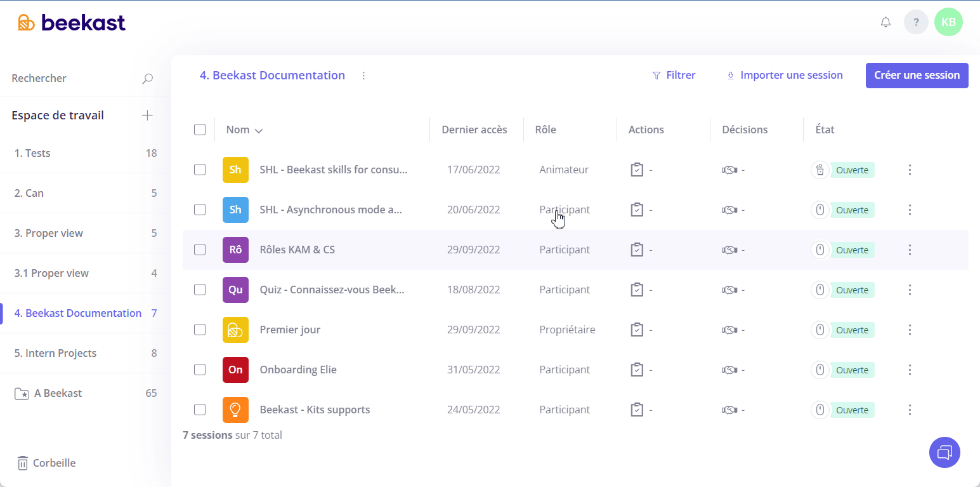Click the decisions handshake icon for Rôles KAM & CS
This screenshot has width=980, height=487.
[x=729, y=250]
